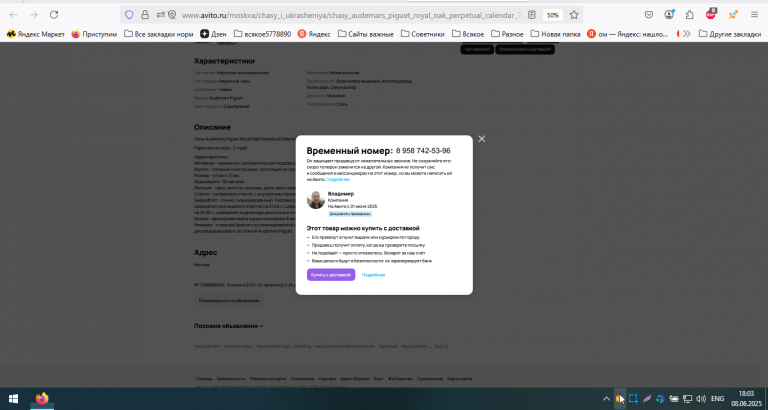Image resolution: width=768 pixels, height=410 pixels.
Task: Open 'Все закладки норм' bookmark folder
Action: [159, 34]
